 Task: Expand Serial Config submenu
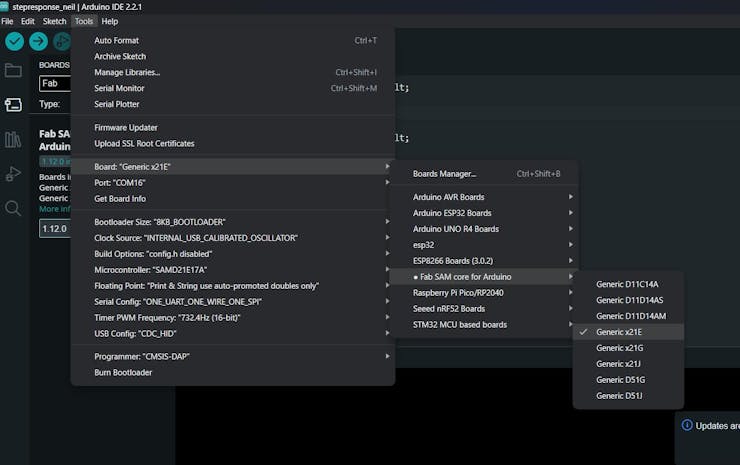point(233,302)
